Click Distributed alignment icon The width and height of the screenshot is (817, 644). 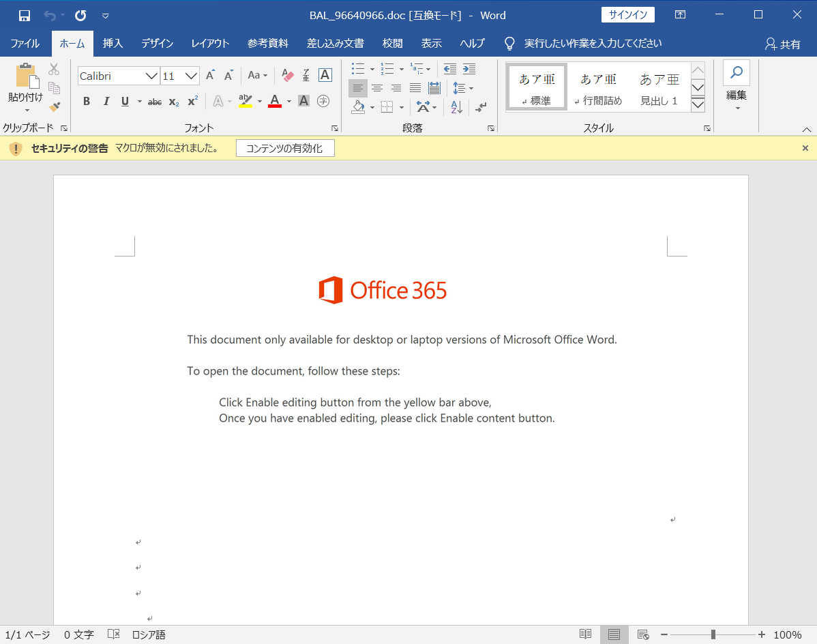(x=434, y=88)
